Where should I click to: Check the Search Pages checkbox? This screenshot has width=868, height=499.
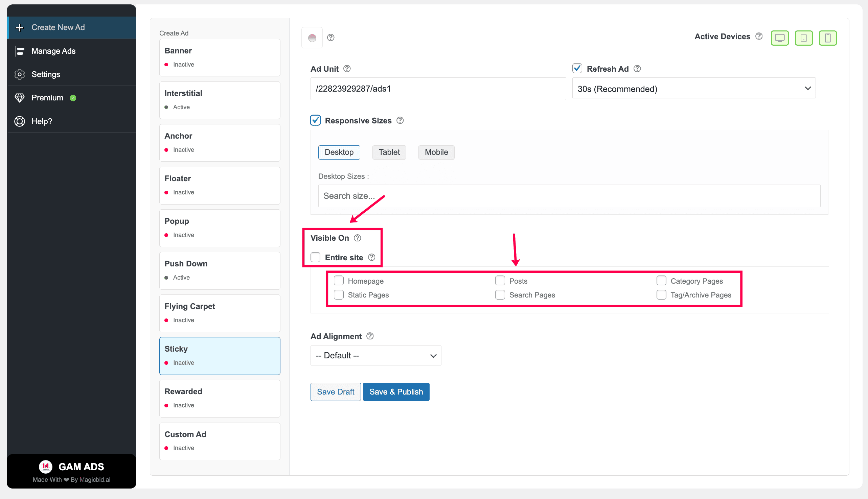pyautogui.click(x=500, y=295)
